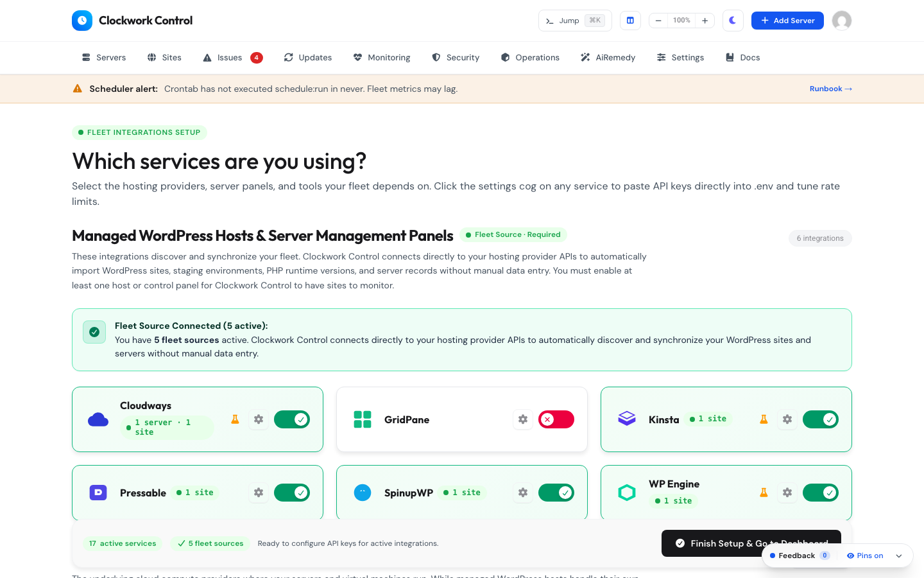The height and width of the screenshot is (578, 924).
Task: Turn off the Kinsta toggle
Action: [821, 419]
